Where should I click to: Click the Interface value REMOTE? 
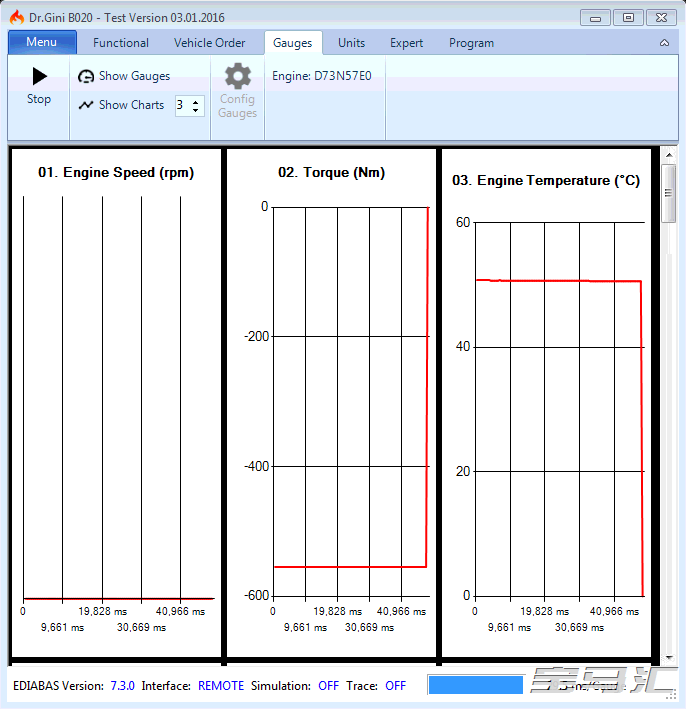point(221,686)
